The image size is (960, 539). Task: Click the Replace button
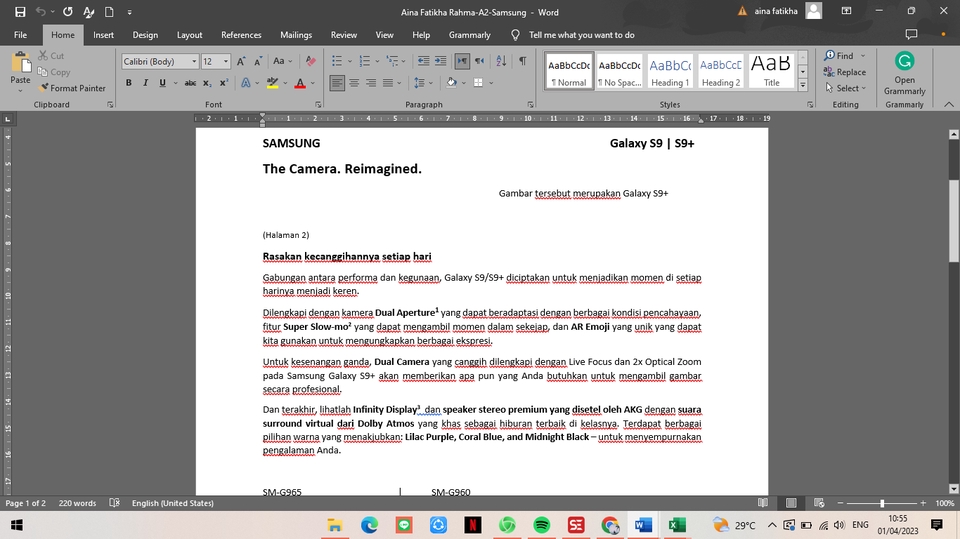845,72
